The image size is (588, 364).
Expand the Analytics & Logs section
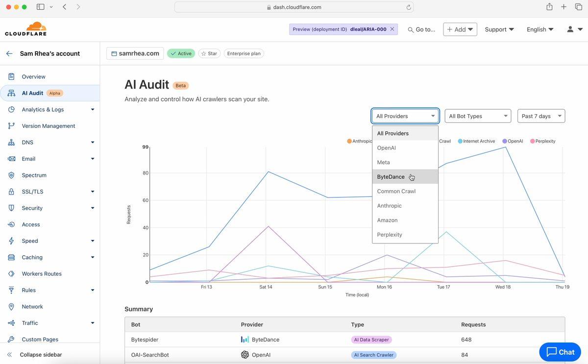44,109
